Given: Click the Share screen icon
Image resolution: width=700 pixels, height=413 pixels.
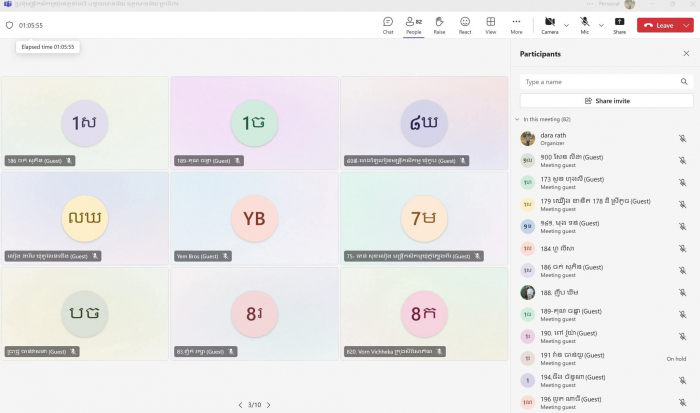Looking at the screenshot, I should (619, 24).
